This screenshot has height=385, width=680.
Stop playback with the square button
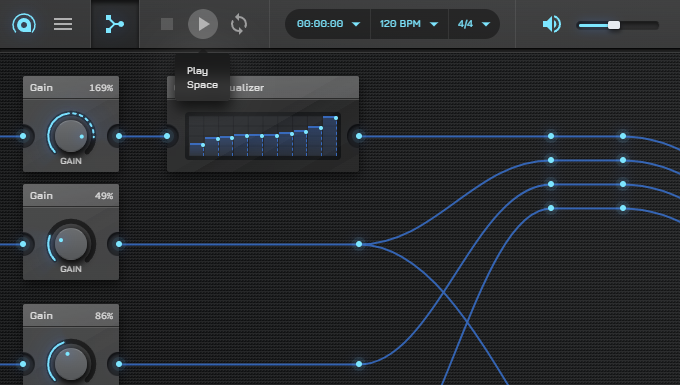point(167,24)
